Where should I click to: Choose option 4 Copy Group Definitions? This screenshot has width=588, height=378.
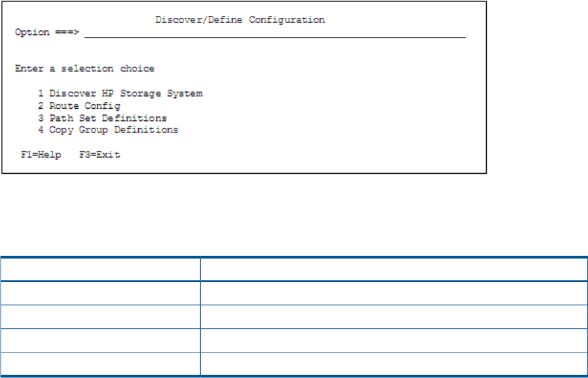[x=108, y=130]
